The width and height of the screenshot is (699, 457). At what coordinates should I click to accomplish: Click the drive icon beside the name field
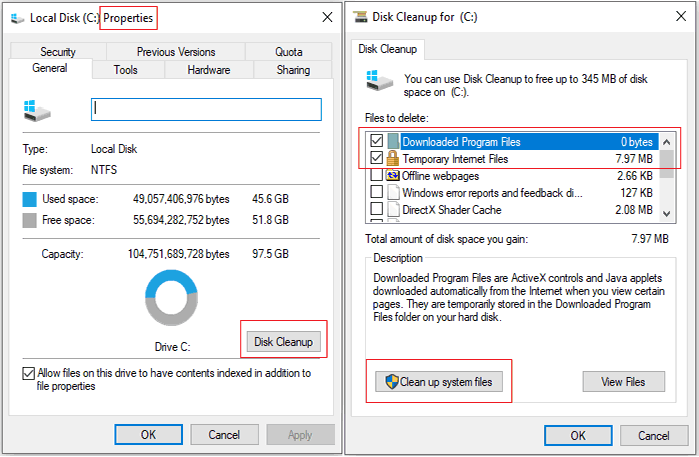point(37,111)
